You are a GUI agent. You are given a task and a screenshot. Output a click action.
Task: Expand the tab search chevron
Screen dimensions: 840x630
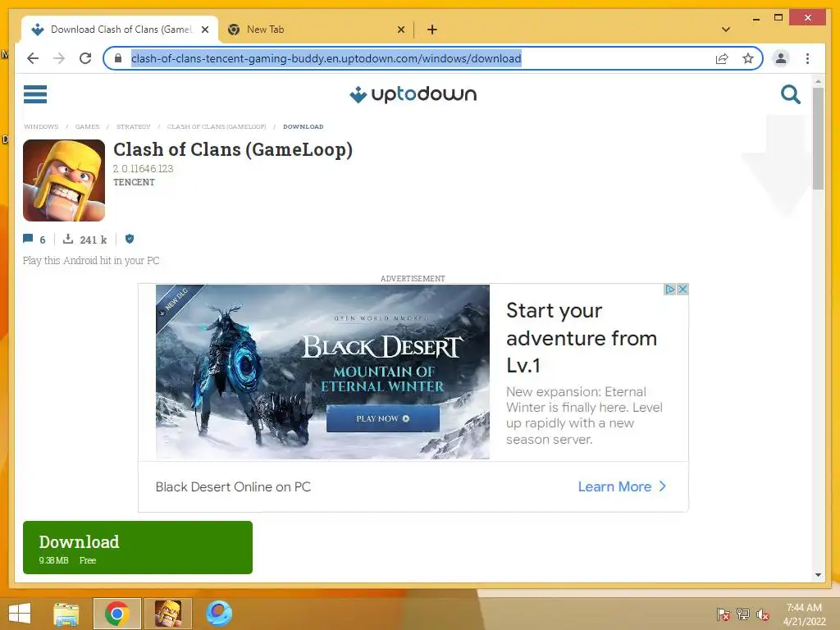(726, 30)
